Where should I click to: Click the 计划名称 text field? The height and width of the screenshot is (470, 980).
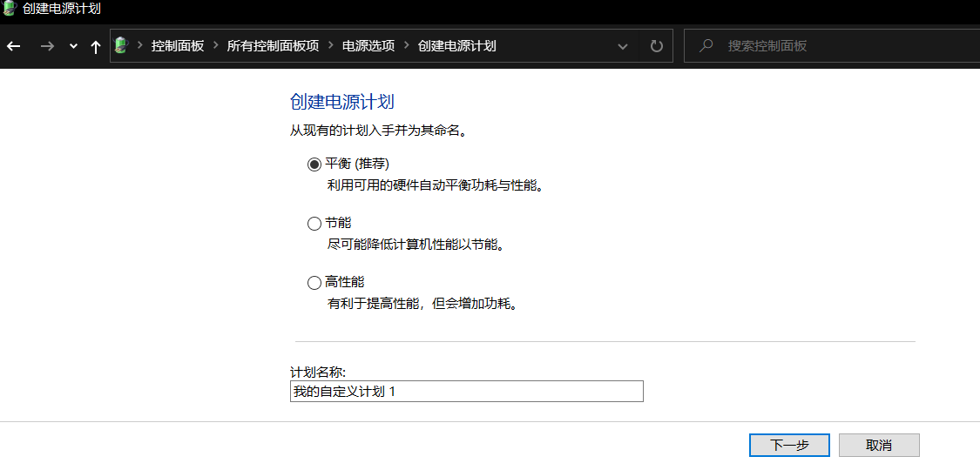466,392
